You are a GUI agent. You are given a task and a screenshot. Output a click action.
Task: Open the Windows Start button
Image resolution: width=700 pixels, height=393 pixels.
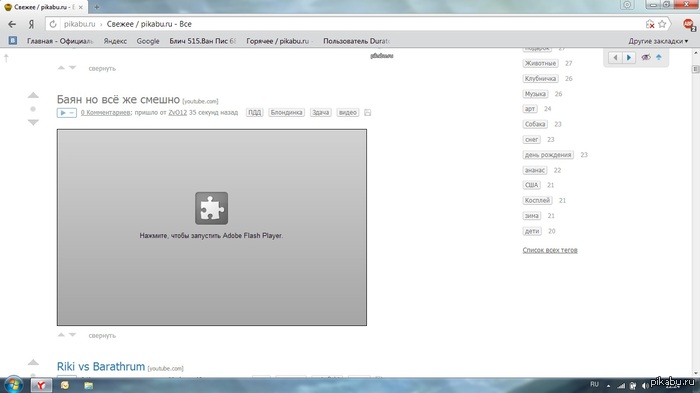[x=13, y=385]
